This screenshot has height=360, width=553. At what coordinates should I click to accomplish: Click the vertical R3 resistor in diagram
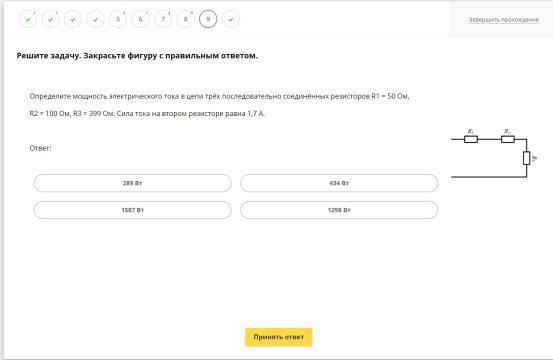click(x=527, y=158)
